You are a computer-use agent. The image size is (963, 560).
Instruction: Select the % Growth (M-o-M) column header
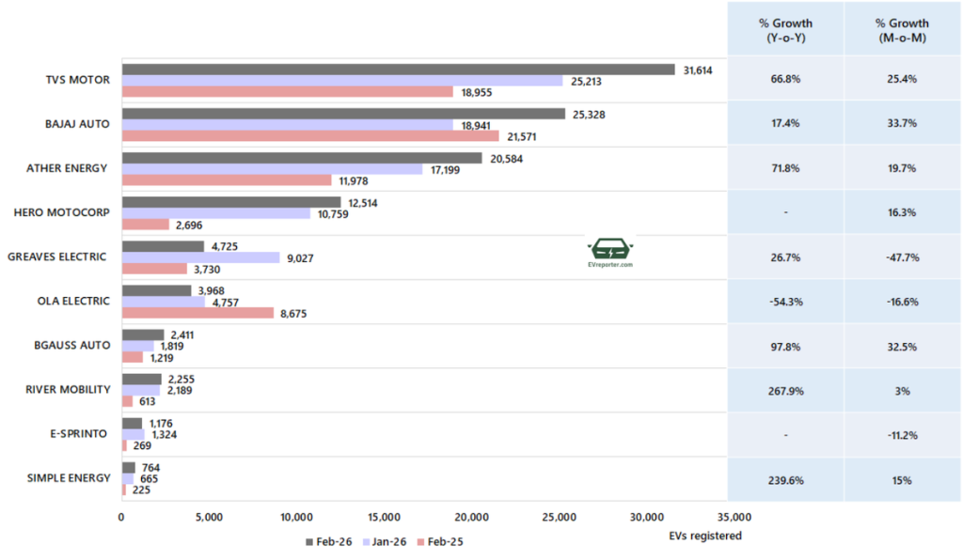[902, 29]
